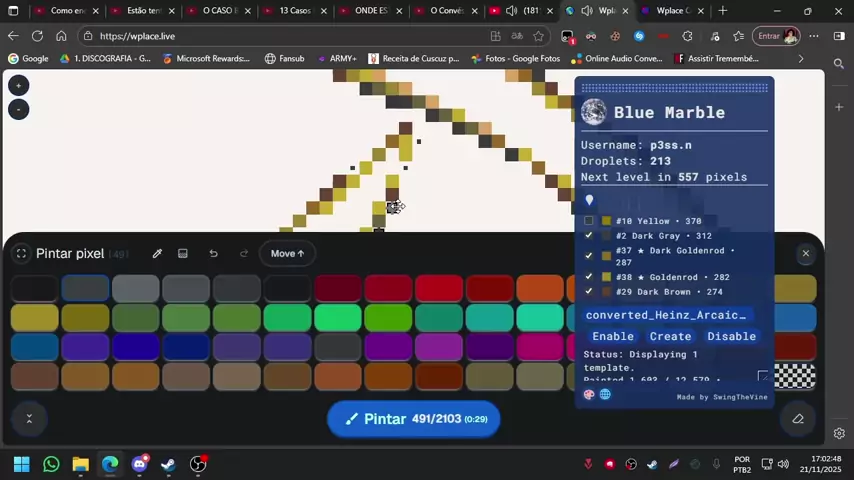Click the Blue Marble location pin icon
Screen dimensions: 854x480
tap(589, 200)
